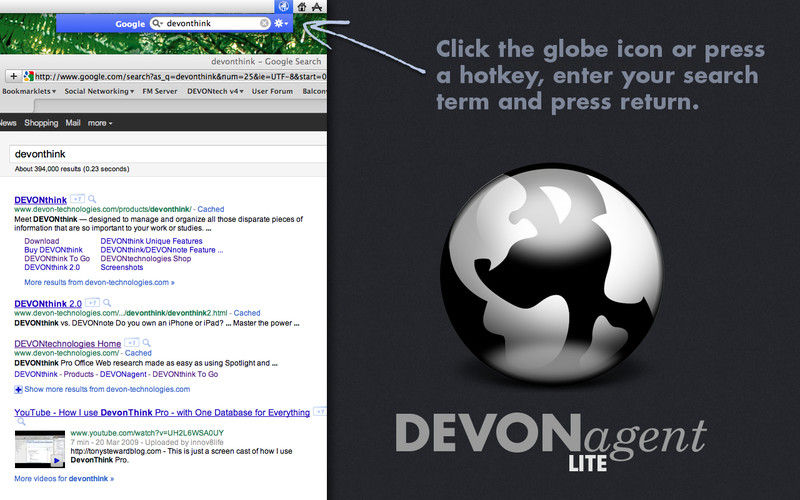
Task: Open the DEVONthink first result link
Action: click(x=39, y=199)
